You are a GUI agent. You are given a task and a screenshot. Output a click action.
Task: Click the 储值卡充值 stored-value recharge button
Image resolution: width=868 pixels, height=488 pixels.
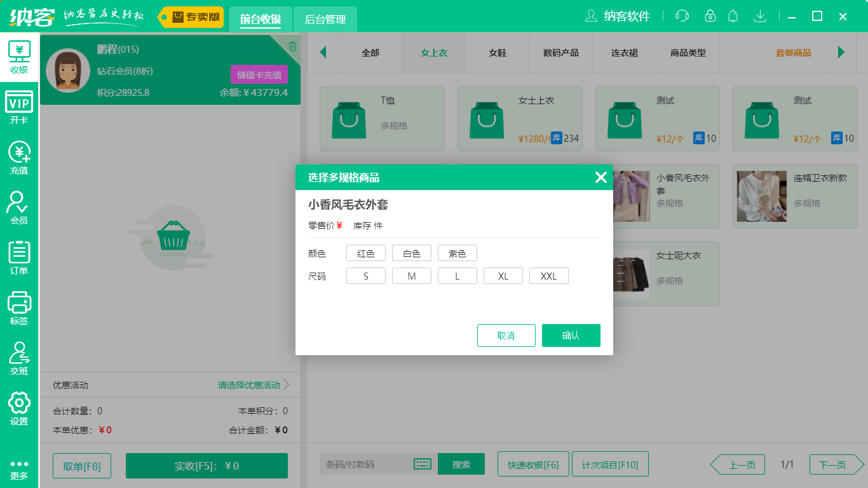tap(258, 74)
